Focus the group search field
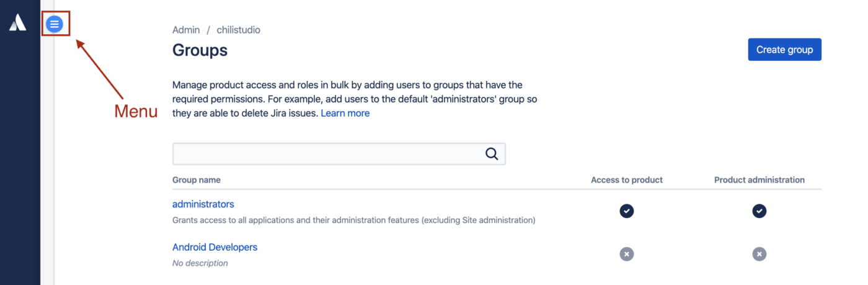Image resolution: width=868 pixels, height=285 pixels. pos(339,154)
